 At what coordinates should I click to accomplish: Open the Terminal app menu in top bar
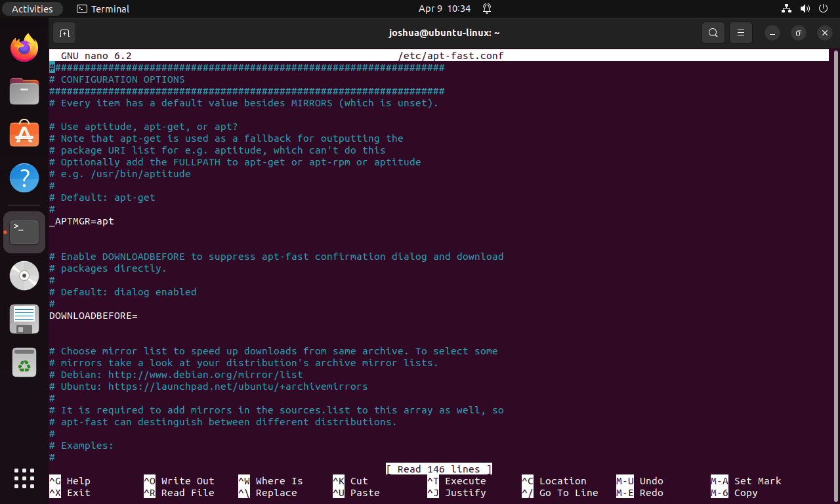point(103,9)
